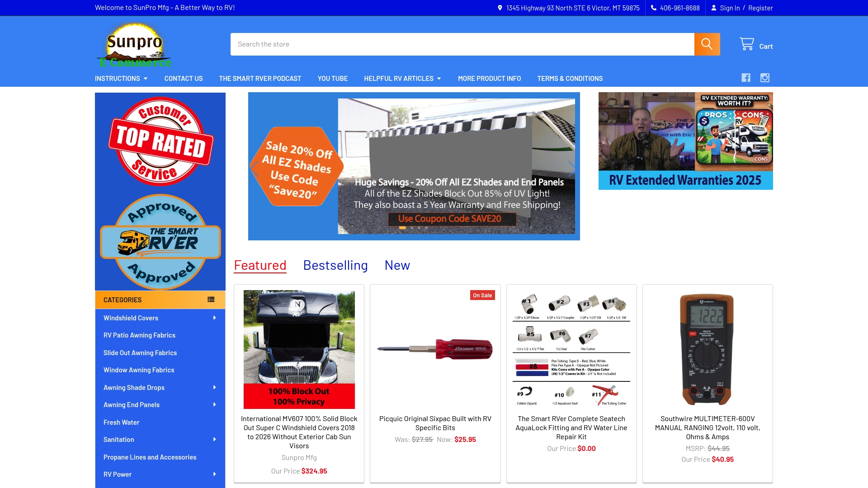Click the Customer Top Rated Service badge
This screenshot has width=868, height=488.
[x=160, y=141]
